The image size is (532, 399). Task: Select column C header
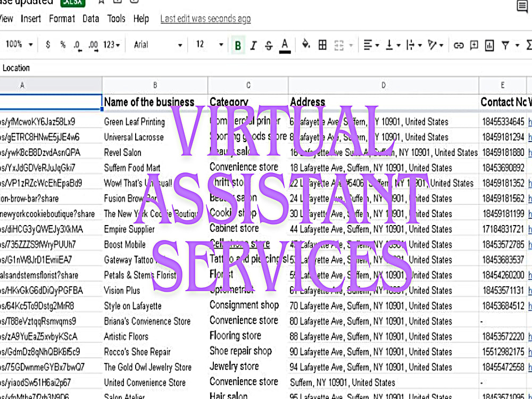pos(248,85)
